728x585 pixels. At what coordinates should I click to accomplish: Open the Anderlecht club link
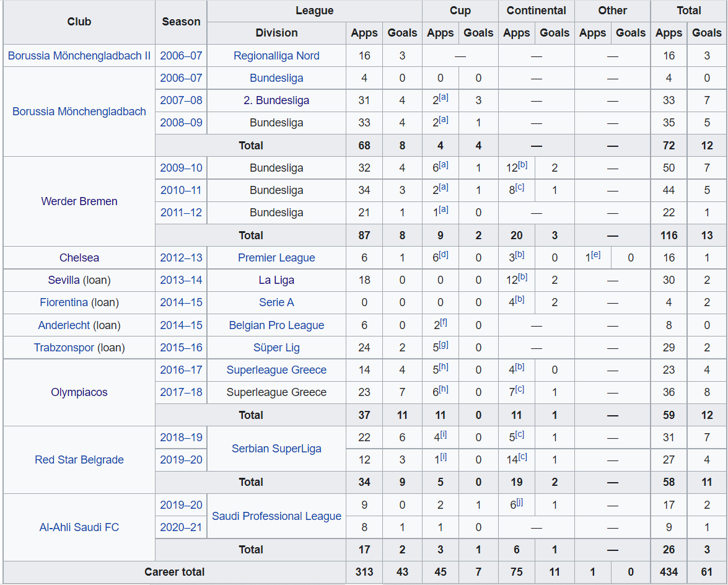[64, 325]
